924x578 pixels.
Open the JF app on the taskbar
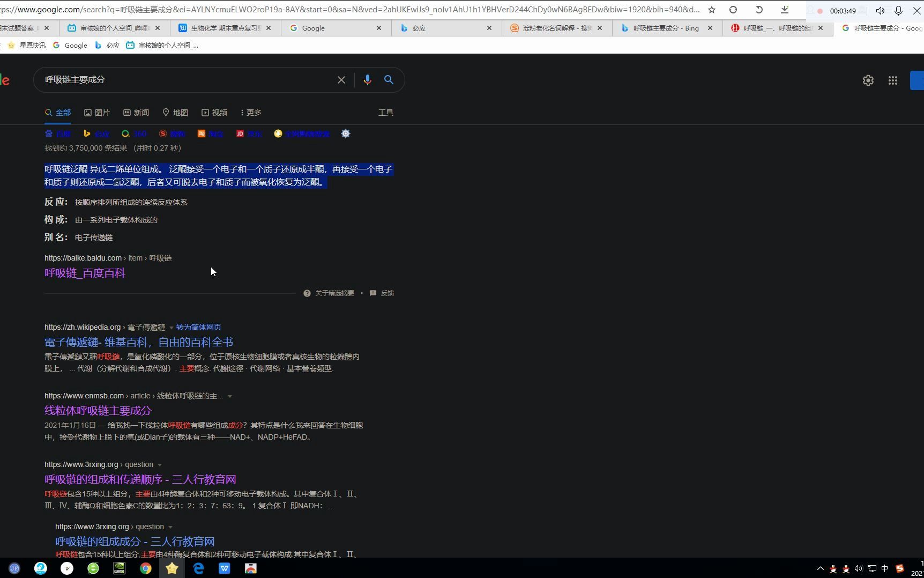coord(14,568)
